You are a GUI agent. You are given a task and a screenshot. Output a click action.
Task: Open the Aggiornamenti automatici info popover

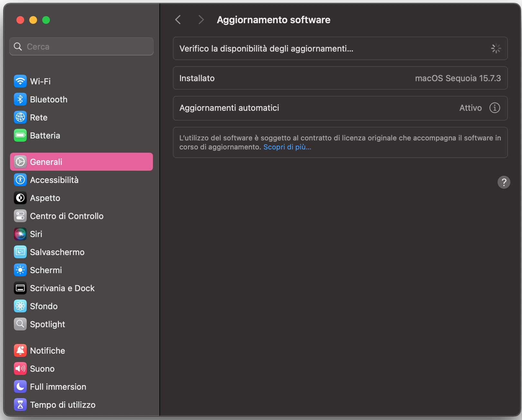495,108
